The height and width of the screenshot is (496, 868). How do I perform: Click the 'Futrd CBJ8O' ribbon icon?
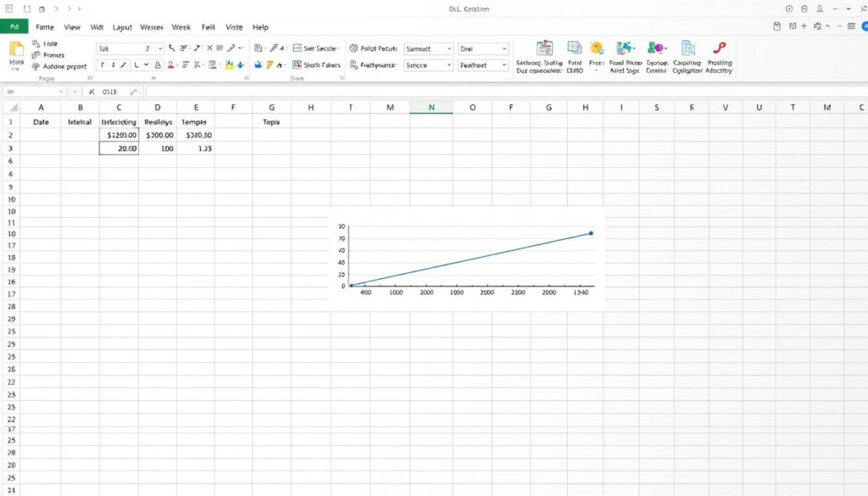tap(575, 48)
